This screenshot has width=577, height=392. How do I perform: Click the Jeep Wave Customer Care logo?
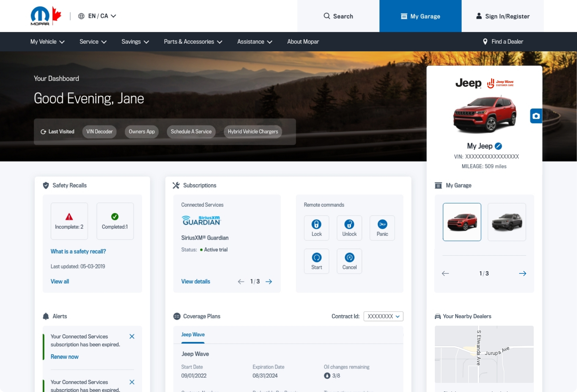tap(501, 83)
